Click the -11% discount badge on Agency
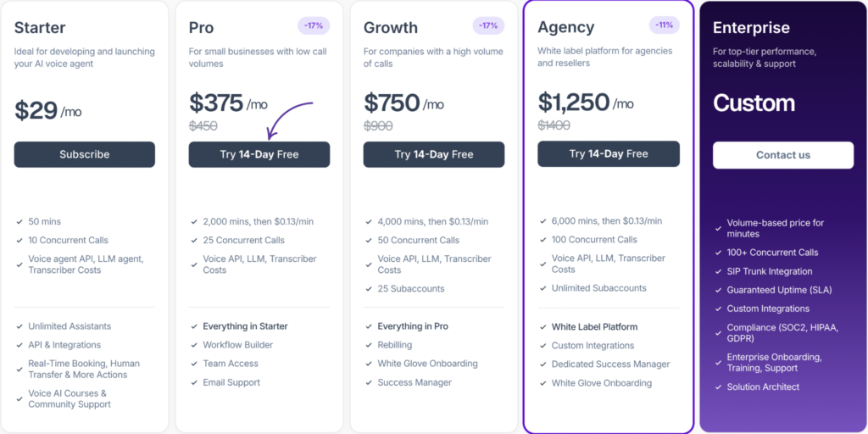868x434 pixels. (665, 25)
